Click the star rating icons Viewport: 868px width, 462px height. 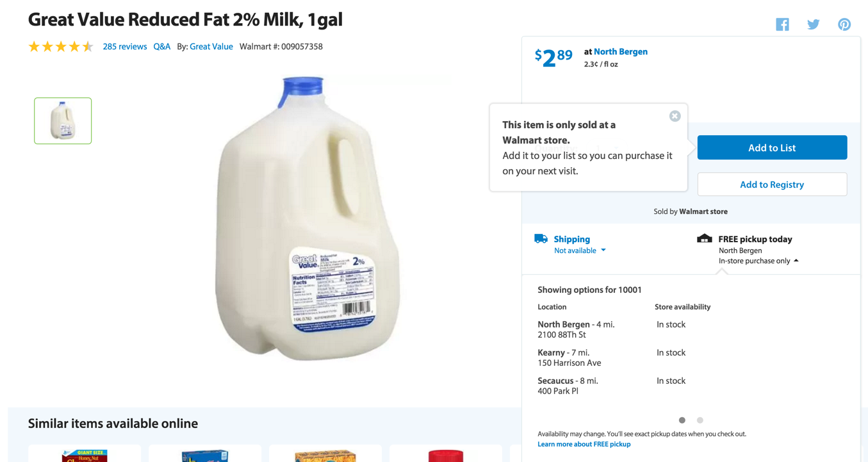(x=61, y=46)
